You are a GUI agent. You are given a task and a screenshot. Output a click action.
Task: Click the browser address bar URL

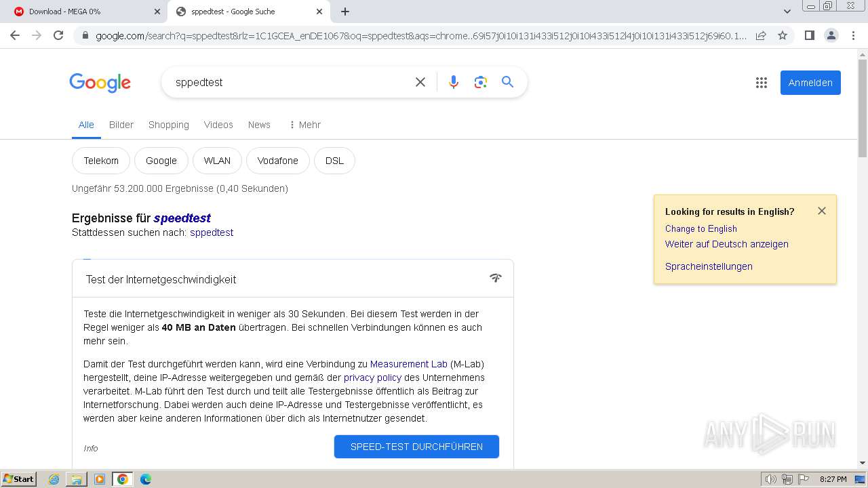pyautogui.click(x=420, y=36)
